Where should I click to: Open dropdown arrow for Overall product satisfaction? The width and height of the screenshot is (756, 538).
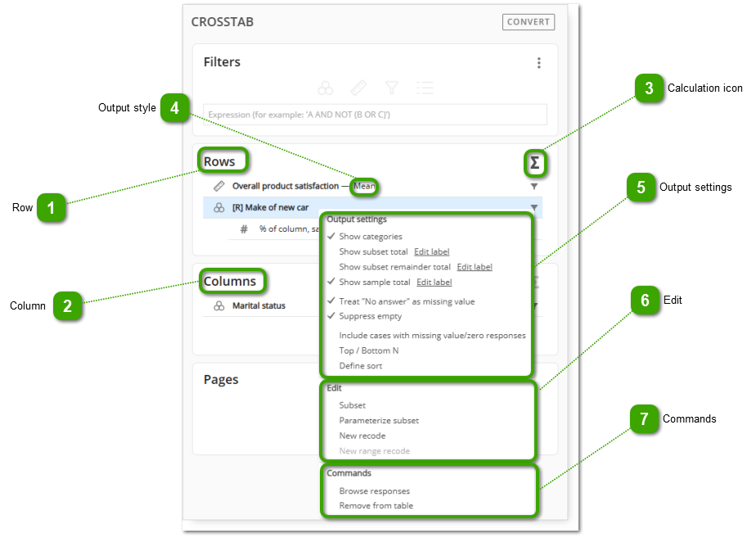click(534, 186)
